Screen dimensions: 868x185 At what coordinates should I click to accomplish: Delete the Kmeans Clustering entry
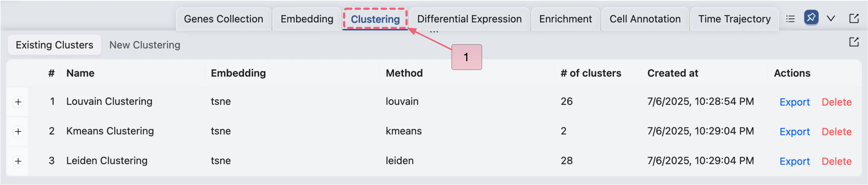coord(836,132)
